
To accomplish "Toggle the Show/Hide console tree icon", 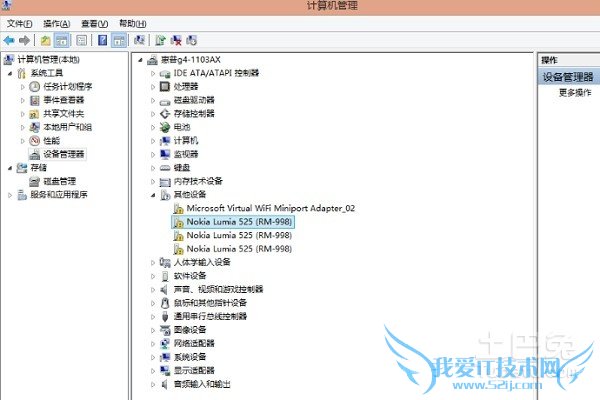I will 62,40.
